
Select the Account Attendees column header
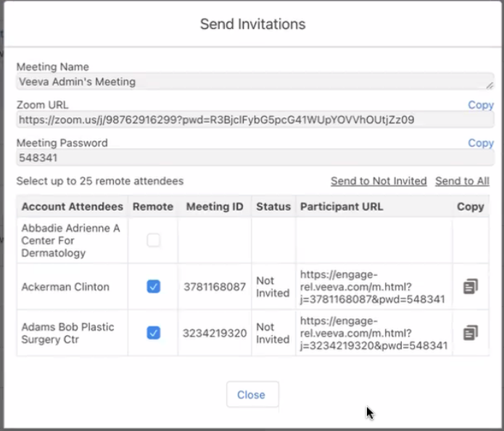coord(72,207)
